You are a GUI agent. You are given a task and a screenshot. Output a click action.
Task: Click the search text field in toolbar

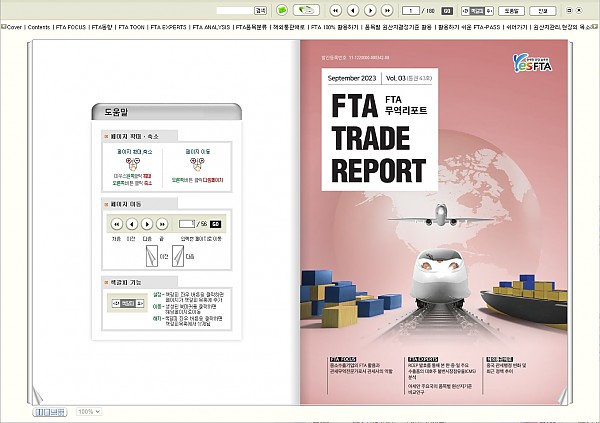click(x=235, y=11)
